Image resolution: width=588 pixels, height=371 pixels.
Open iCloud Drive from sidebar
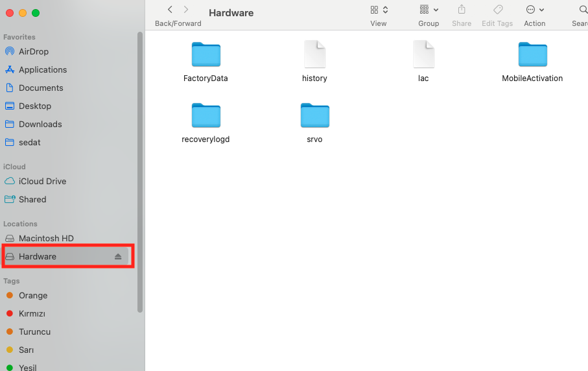[x=42, y=182]
